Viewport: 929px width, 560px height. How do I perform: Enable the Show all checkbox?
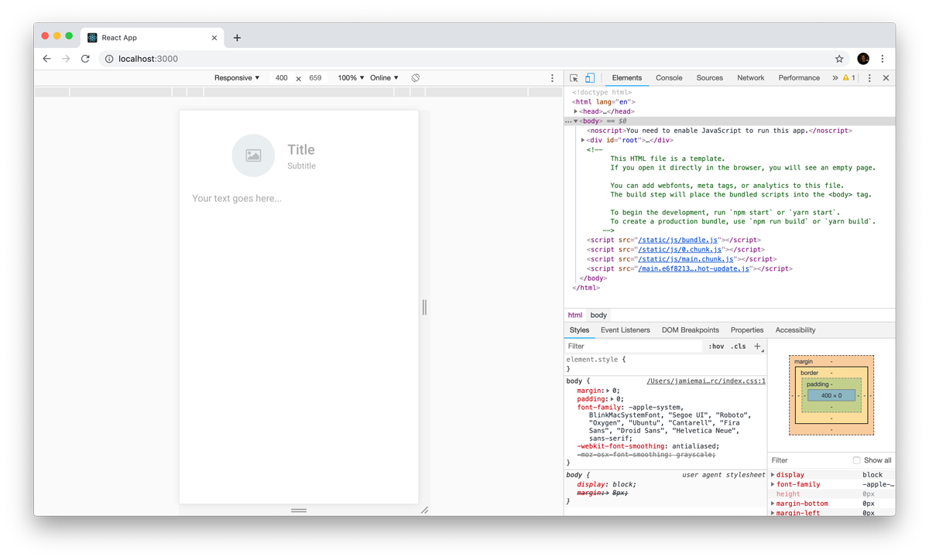[856, 460]
